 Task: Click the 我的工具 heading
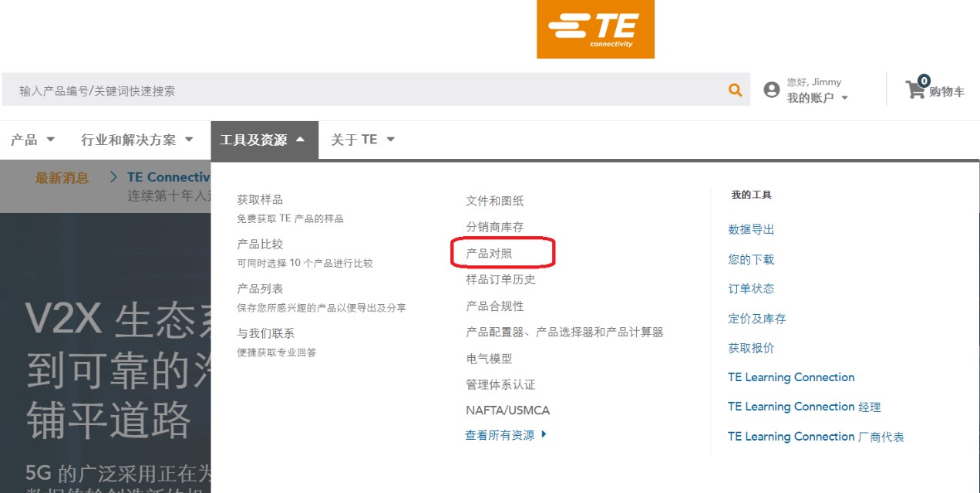point(751,195)
